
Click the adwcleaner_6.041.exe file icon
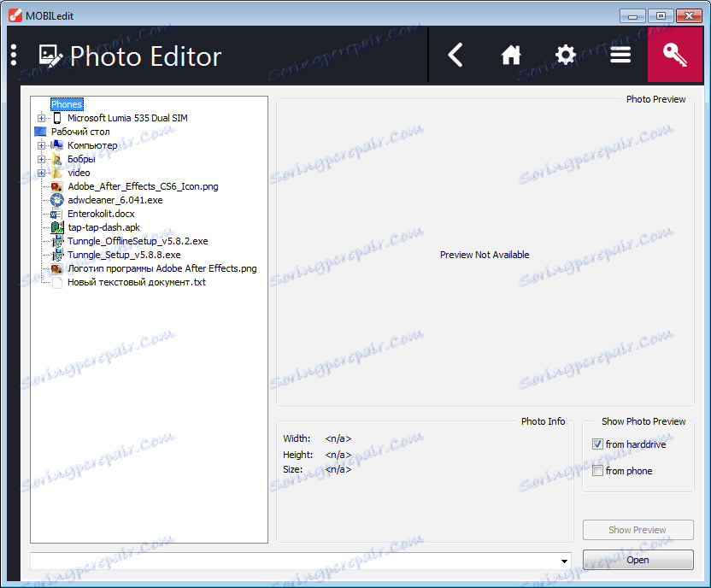[56, 200]
